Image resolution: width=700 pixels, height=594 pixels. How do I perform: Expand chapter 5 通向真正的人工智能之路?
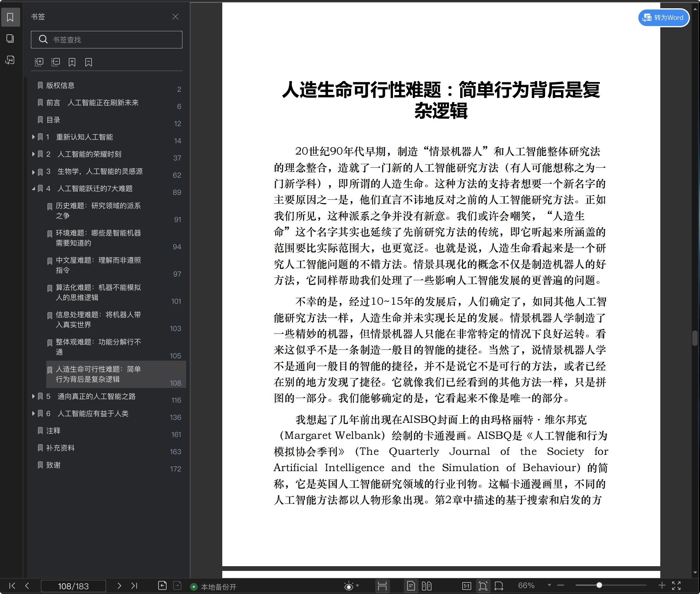pos(33,397)
